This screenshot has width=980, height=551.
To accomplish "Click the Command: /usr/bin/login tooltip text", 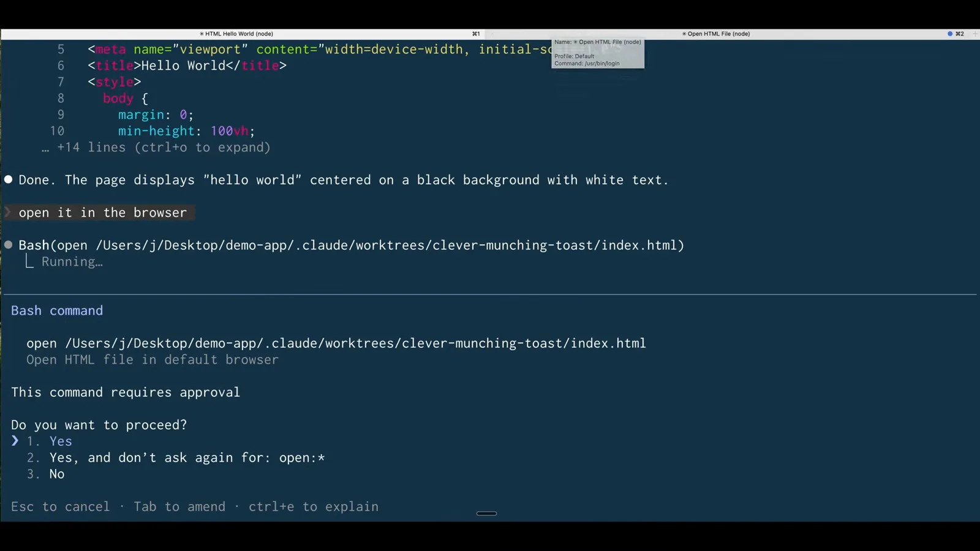I will coord(587,64).
